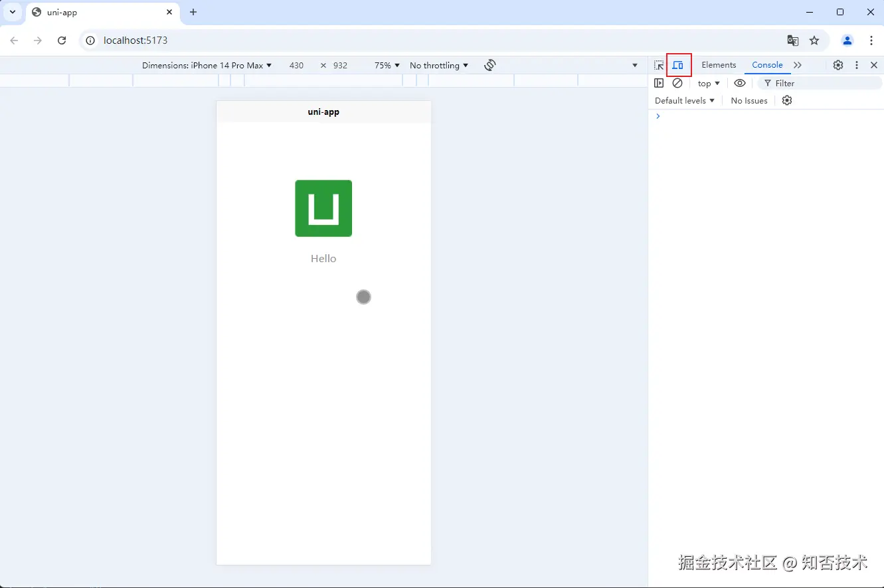Viewport: 884px width, 588px height.
Task: Close the uni-app tab
Action: click(x=169, y=12)
